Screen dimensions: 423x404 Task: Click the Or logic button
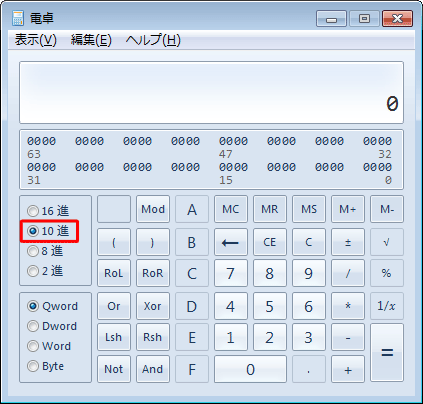[x=114, y=306]
